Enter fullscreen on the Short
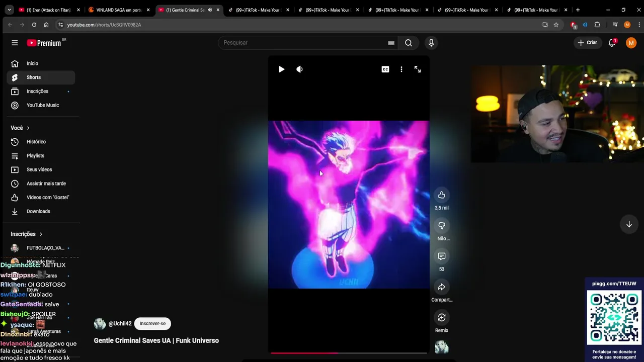This screenshot has height=362, width=644. pyautogui.click(x=418, y=69)
